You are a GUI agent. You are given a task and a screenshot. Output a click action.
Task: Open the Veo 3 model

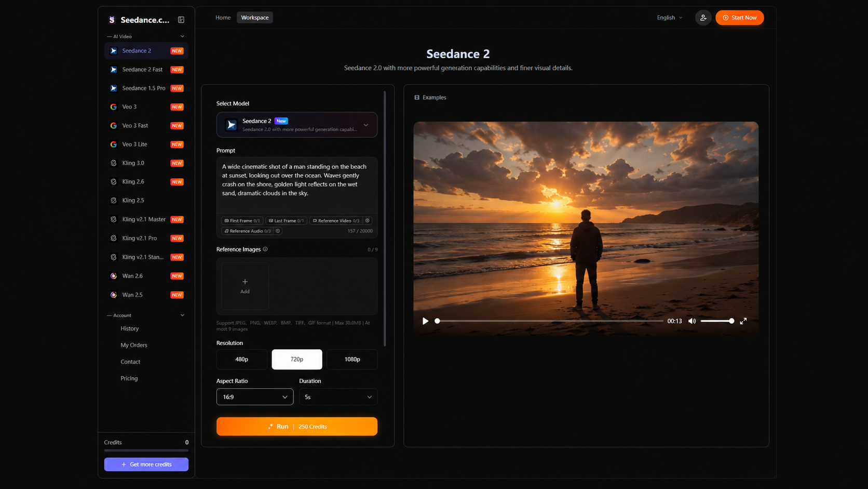[146, 107]
